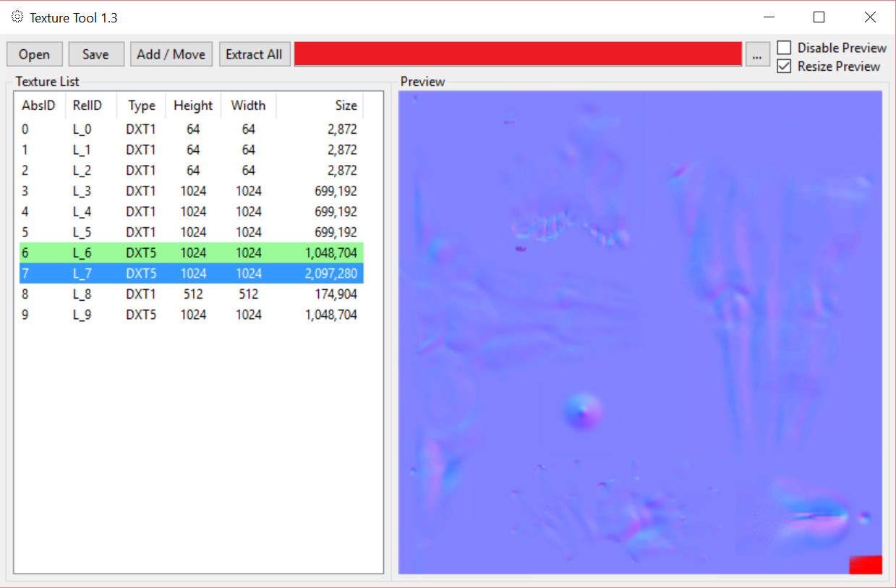This screenshot has width=896, height=588.
Task: Click the normal map preview image
Action: (x=640, y=333)
